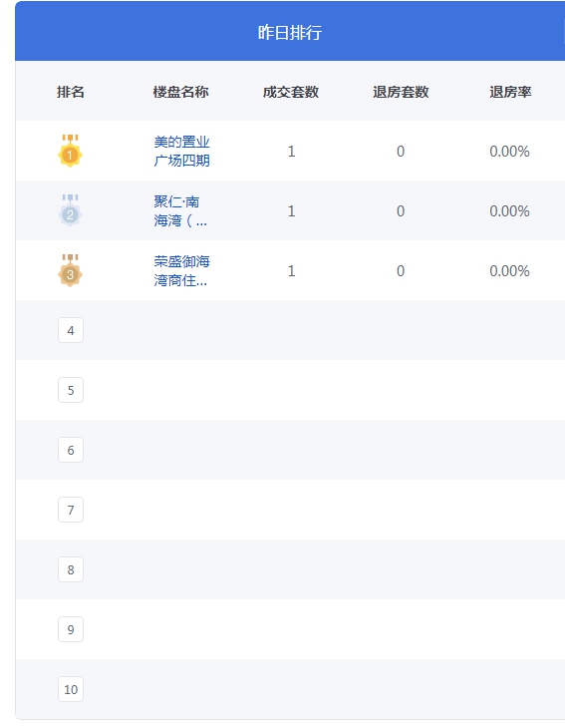This screenshot has width=565, height=728.
Task: Click the rank 4 number badge
Action: click(x=71, y=330)
